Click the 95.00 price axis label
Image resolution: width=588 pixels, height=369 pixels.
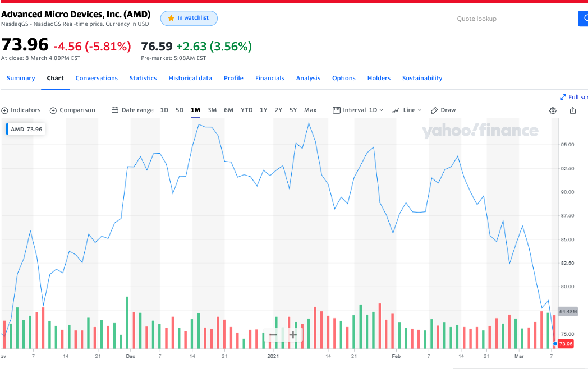pos(567,145)
